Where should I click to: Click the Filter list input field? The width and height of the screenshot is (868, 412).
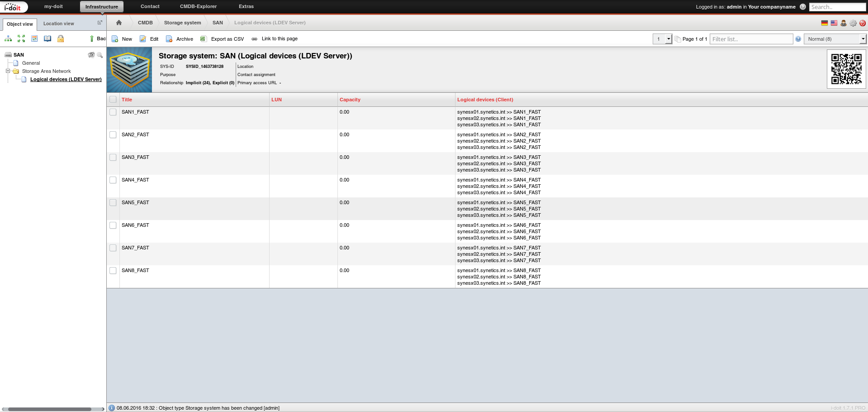[x=751, y=39]
